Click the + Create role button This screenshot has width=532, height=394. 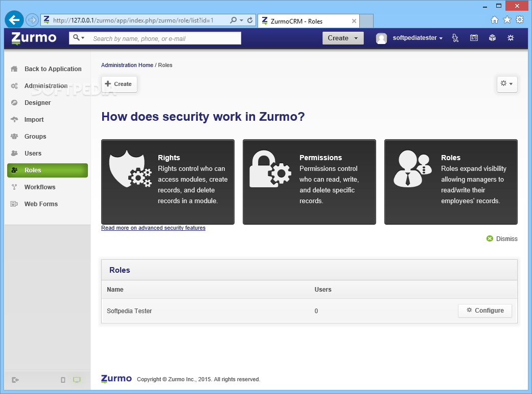click(x=119, y=84)
